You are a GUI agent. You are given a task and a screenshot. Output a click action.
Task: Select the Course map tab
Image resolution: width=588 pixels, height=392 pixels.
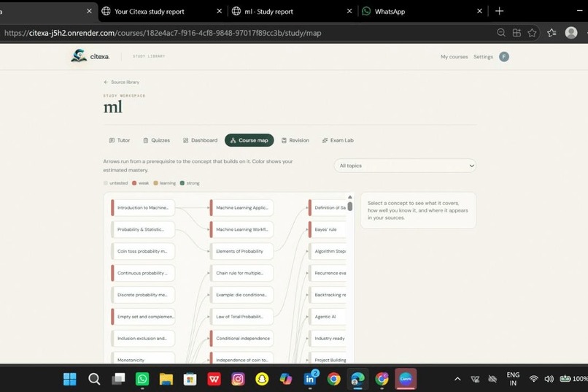249,140
